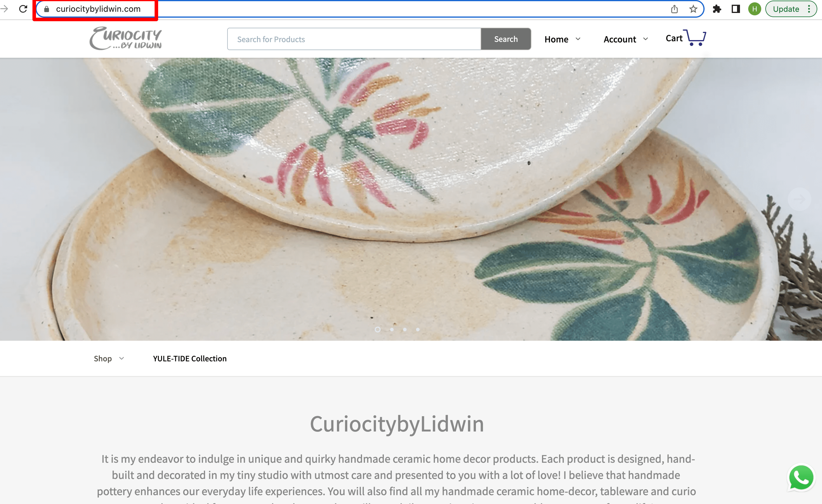Expand the Home dropdown menu
This screenshot has height=504, width=822.
click(x=562, y=39)
